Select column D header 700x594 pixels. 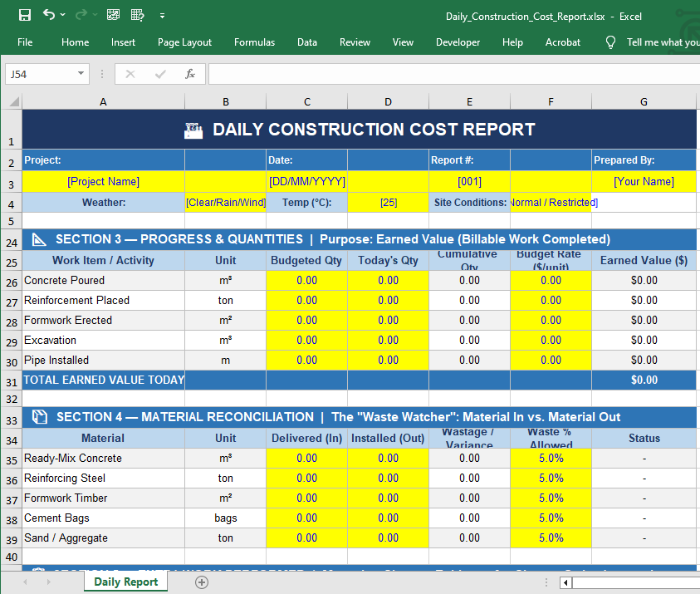coord(388,101)
